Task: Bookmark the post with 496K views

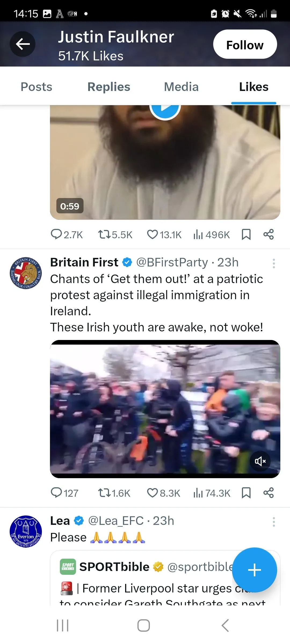Action: [x=246, y=235]
